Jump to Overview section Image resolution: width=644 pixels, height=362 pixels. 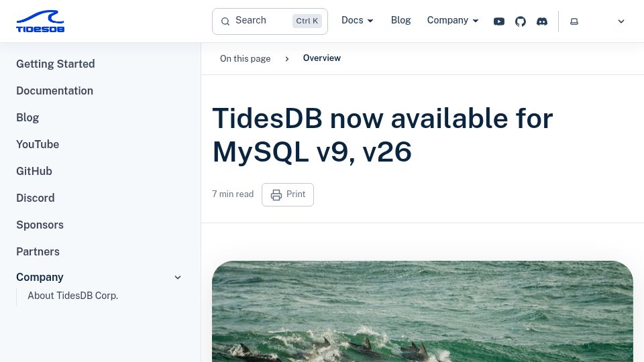(322, 58)
